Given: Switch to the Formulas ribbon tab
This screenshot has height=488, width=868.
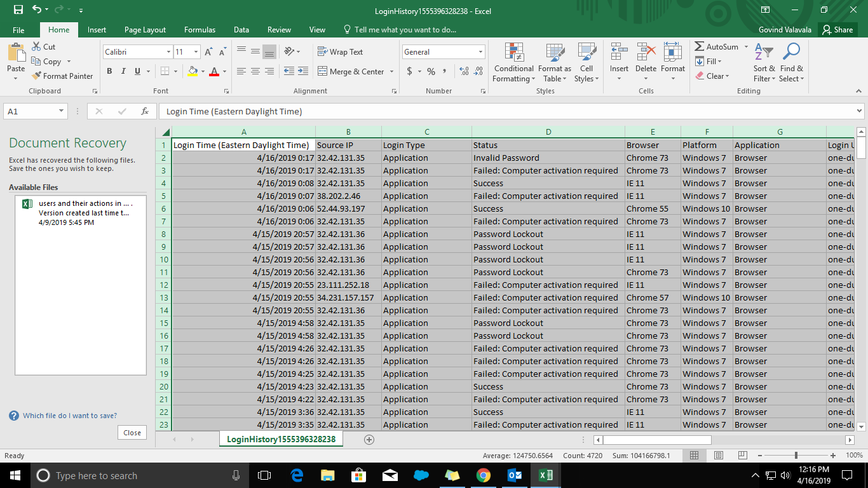Looking at the screenshot, I should (200, 29).
